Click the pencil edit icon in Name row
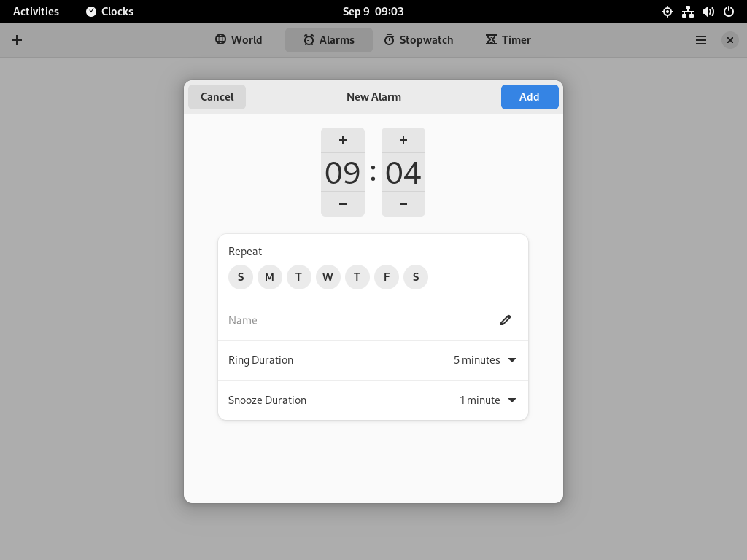This screenshot has width=747, height=560. click(x=506, y=320)
